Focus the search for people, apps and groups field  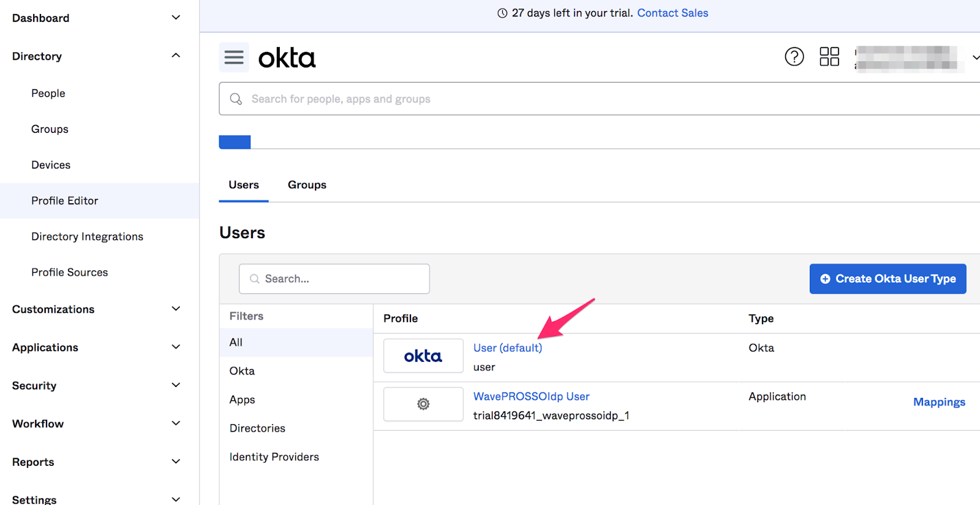point(600,99)
